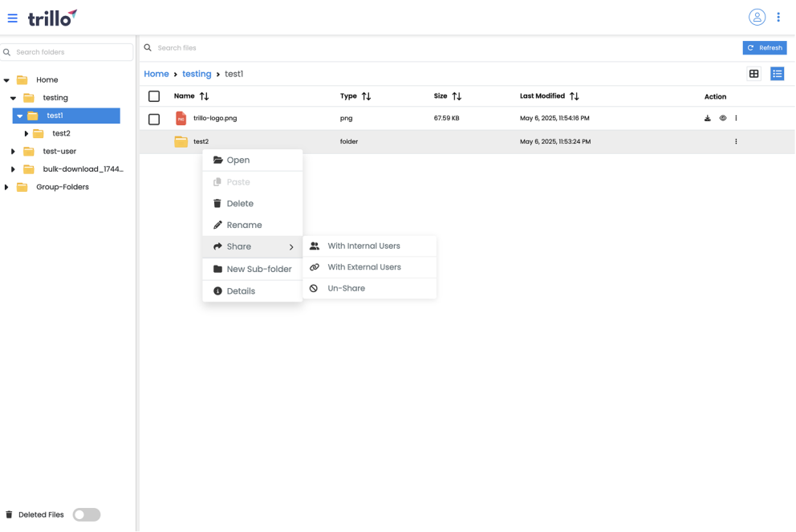
Task: Open the top-right vertical dots menu
Action: click(x=778, y=18)
